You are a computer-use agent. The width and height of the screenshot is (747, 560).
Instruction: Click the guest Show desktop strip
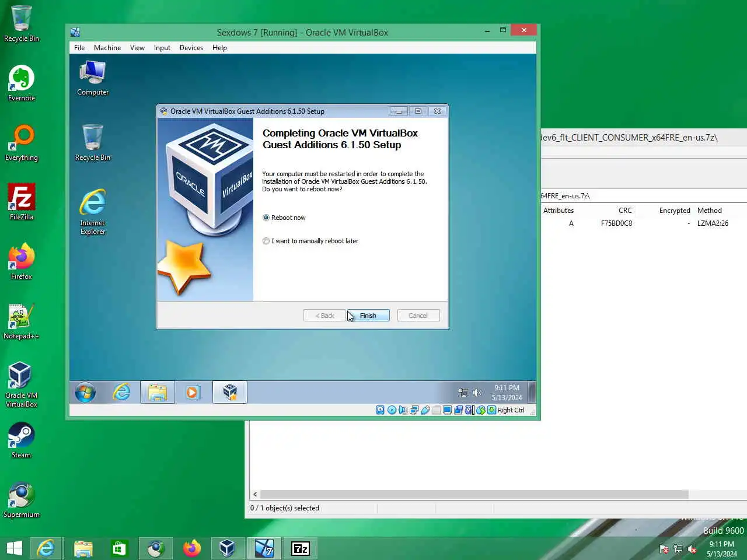pos(532,392)
